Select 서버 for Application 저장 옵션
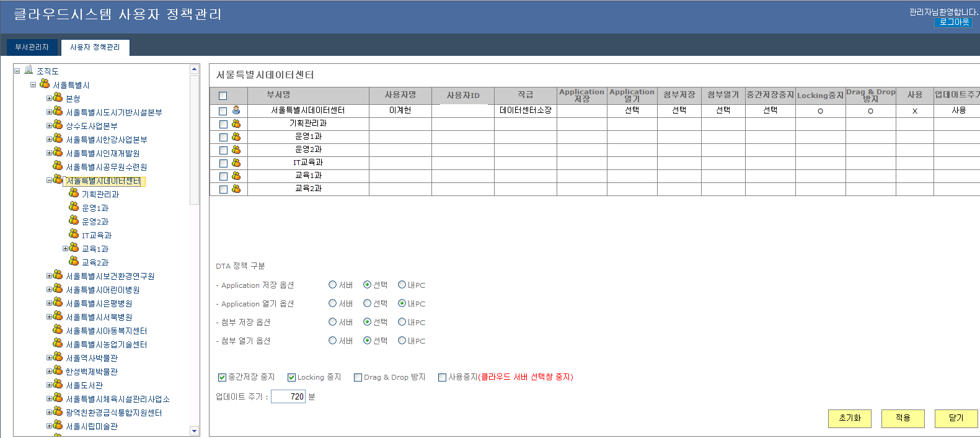980x438 pixels. pyautogui.click(x=332, y=285)
